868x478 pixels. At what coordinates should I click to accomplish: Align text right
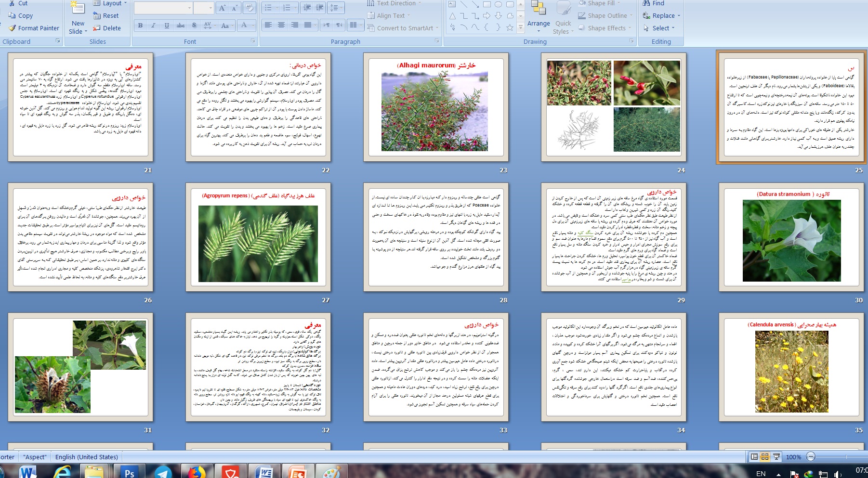[x=294, y=25]
